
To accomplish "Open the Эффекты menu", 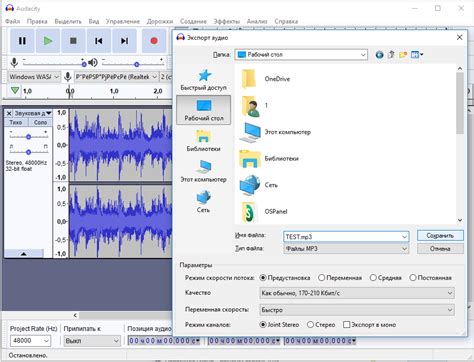I will 227,21.
